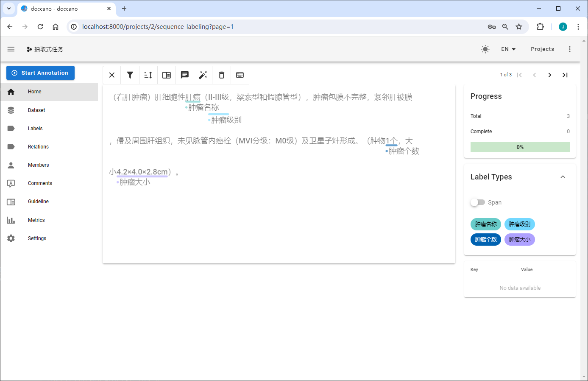
Task: Open the three-dot menu beside Projects
Action: click(569, 49)
